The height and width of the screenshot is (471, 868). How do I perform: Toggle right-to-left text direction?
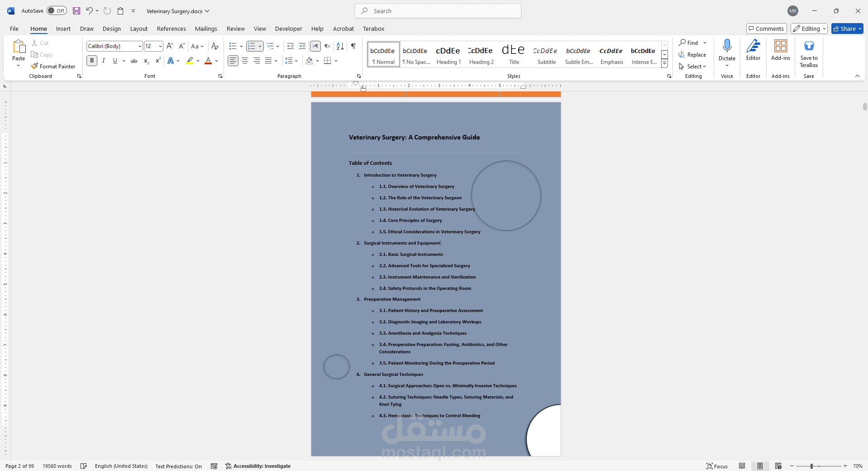coord(327,46)
